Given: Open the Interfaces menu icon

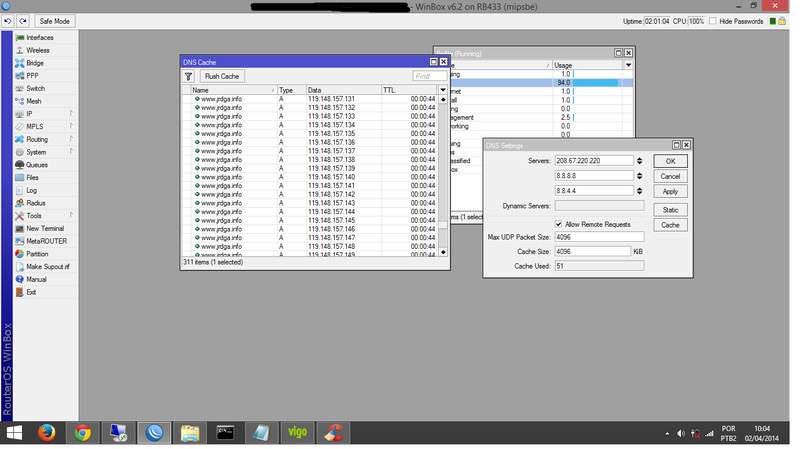Looking at the screenshot, I should pos(20,38).
